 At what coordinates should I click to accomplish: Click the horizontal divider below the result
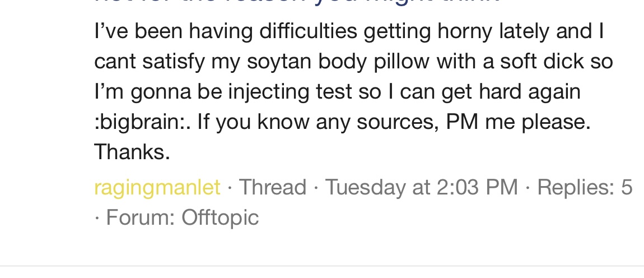322,266
